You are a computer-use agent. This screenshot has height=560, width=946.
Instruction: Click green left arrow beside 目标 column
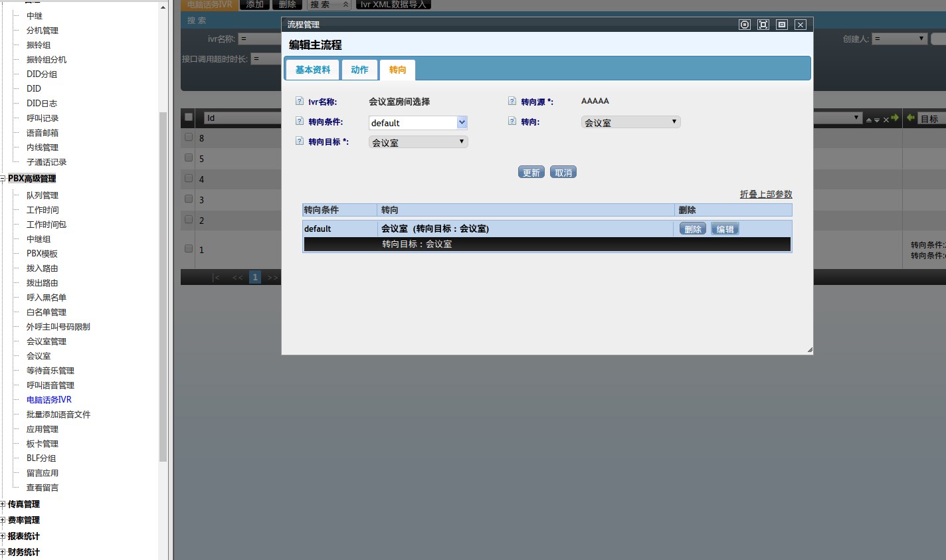(911, 118)
